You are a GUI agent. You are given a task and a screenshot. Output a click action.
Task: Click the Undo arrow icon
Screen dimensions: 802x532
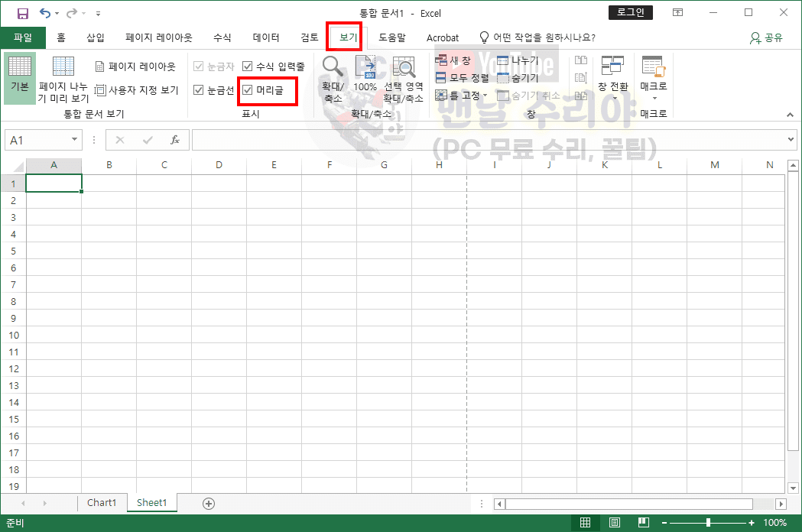coord(46,13)
